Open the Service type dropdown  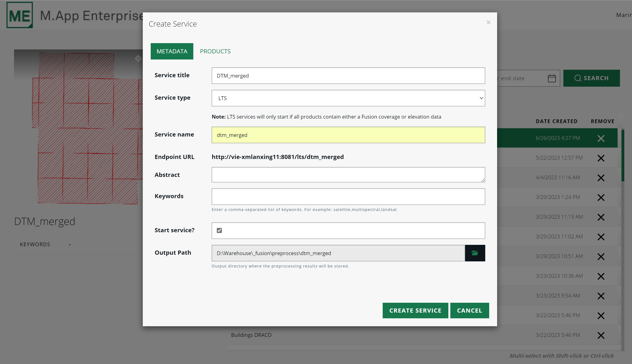coord(348,98)
